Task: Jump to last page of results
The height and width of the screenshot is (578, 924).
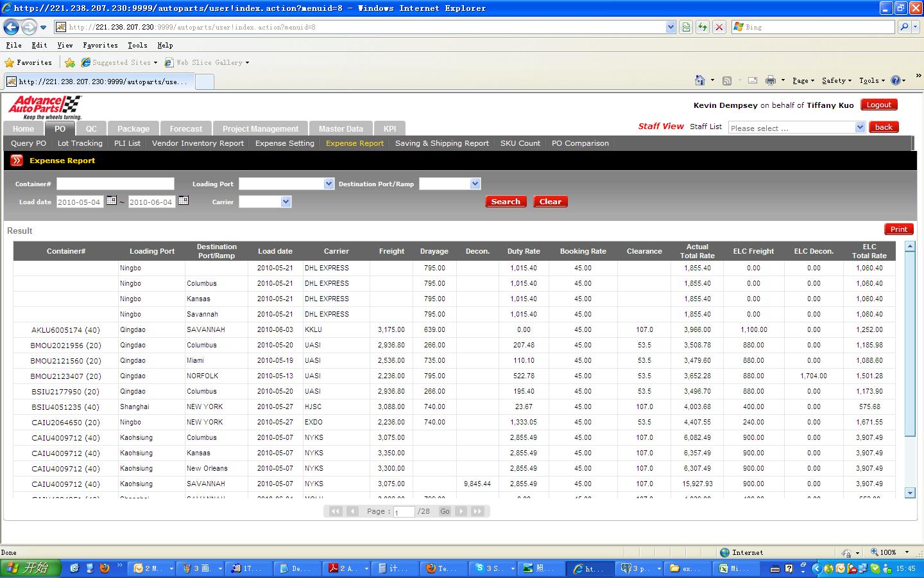Action: pos(477,511)
